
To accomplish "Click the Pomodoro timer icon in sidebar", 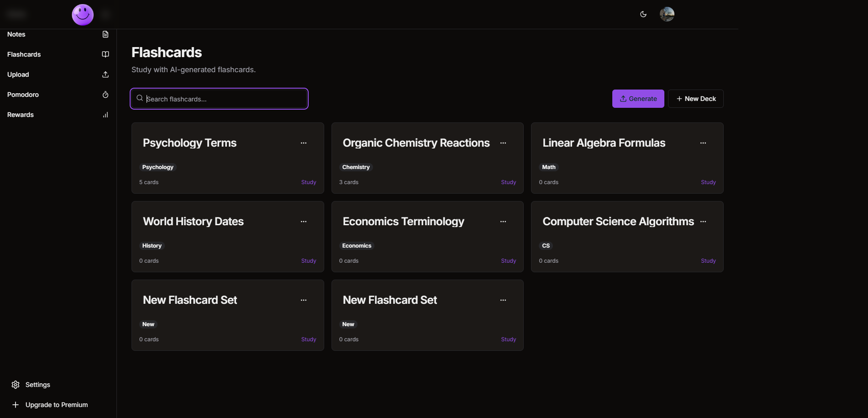I will [105, 95].
